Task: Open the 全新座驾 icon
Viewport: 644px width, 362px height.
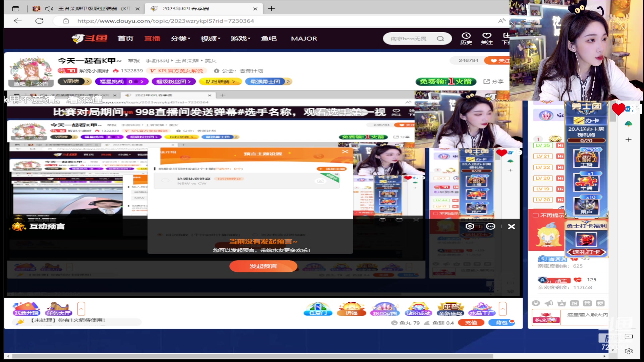Action: click(x=451, y=309)
